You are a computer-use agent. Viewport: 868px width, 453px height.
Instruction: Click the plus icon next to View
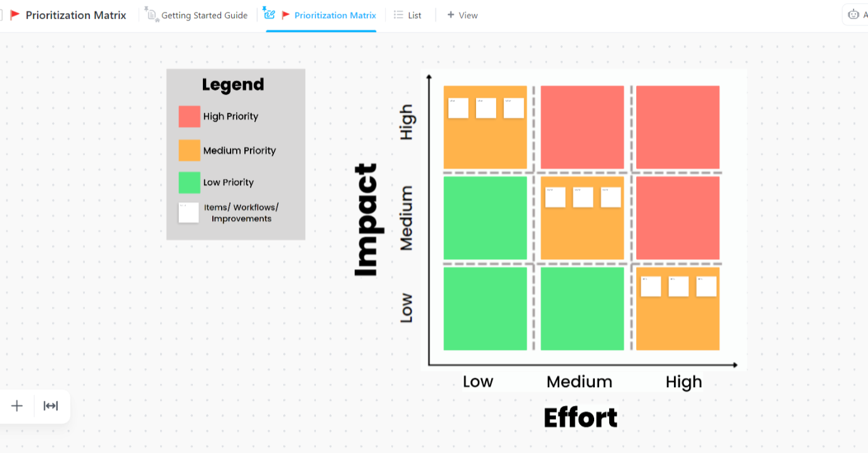click(452, 14)
